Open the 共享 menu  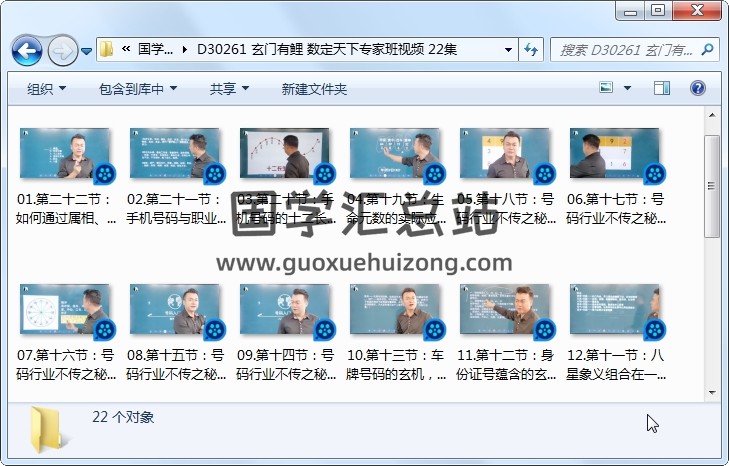click(229, 89)
